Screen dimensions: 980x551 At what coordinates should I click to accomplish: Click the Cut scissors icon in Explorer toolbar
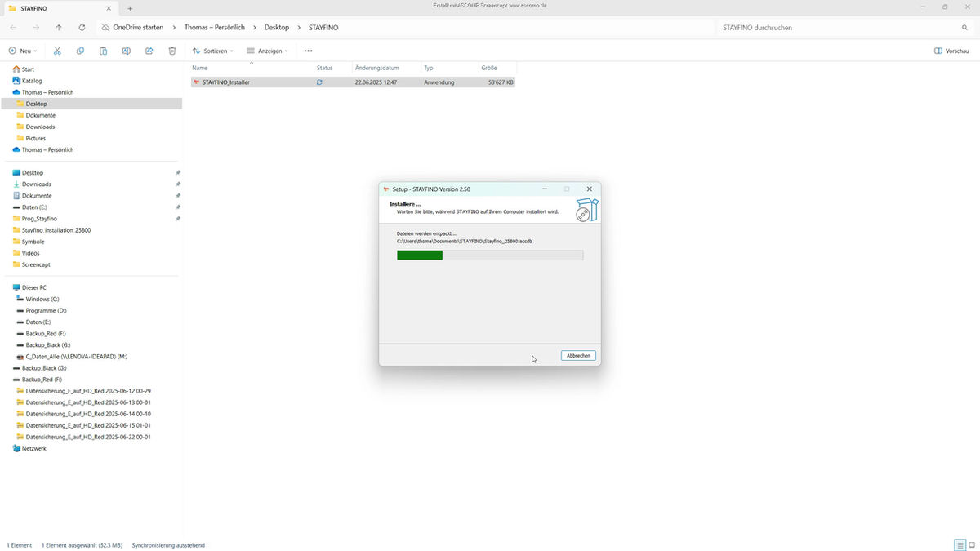click(57, 51)
